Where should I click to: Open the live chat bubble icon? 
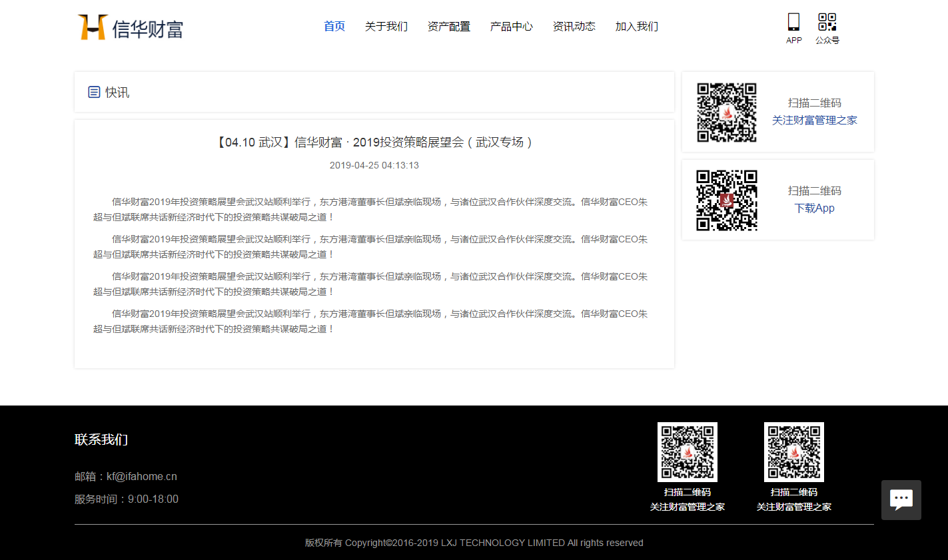click(901, 499)
